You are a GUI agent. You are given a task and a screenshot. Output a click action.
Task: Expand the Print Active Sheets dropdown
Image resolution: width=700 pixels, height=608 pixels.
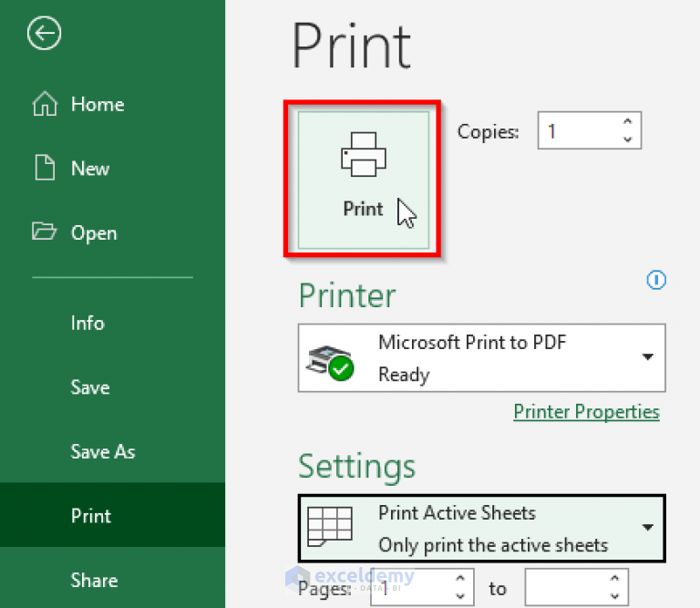(x=647, y=528)
